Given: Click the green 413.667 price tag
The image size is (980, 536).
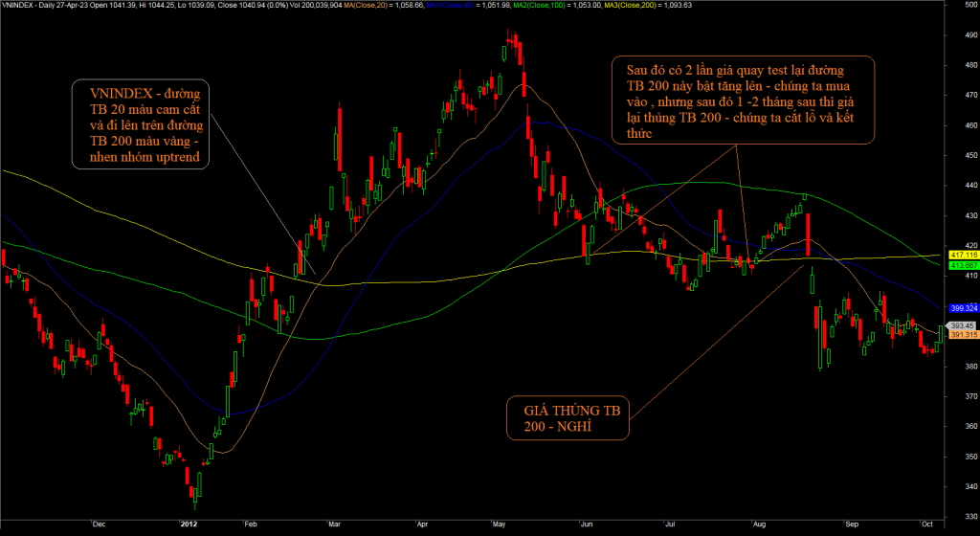Looking at the screenshot, I should pos(964,265).
